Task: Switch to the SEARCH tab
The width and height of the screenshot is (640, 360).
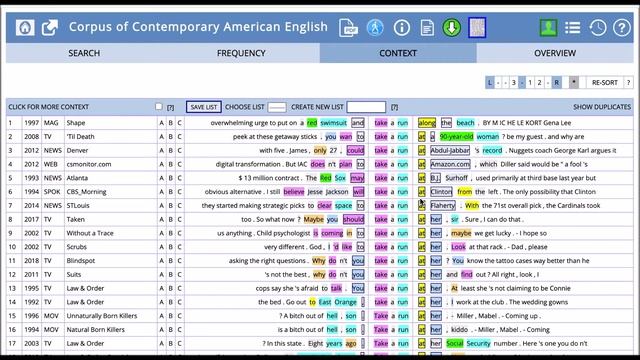Action: click(x=84, y=53)
